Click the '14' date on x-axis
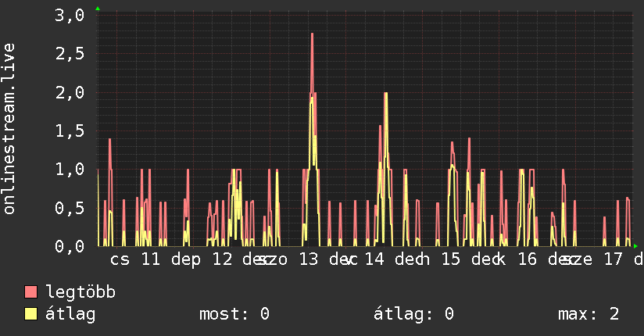The image size is (644, 336). 374,259
